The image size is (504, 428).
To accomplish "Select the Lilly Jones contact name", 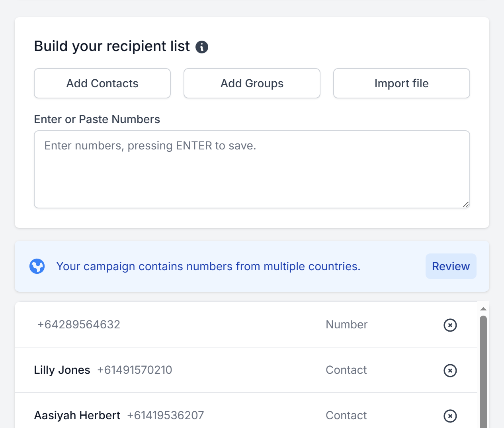I will click(x=62, y=370).
